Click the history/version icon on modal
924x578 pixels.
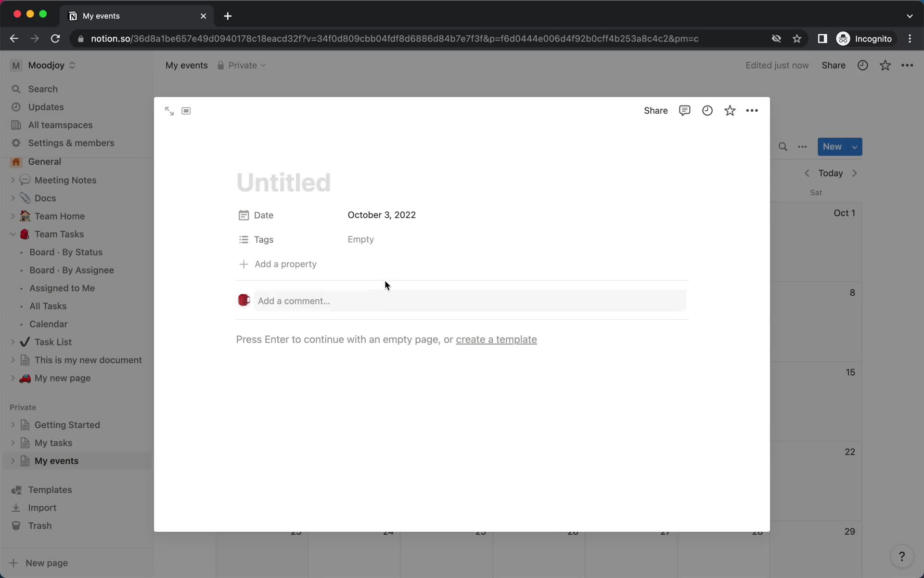[707, 110]
